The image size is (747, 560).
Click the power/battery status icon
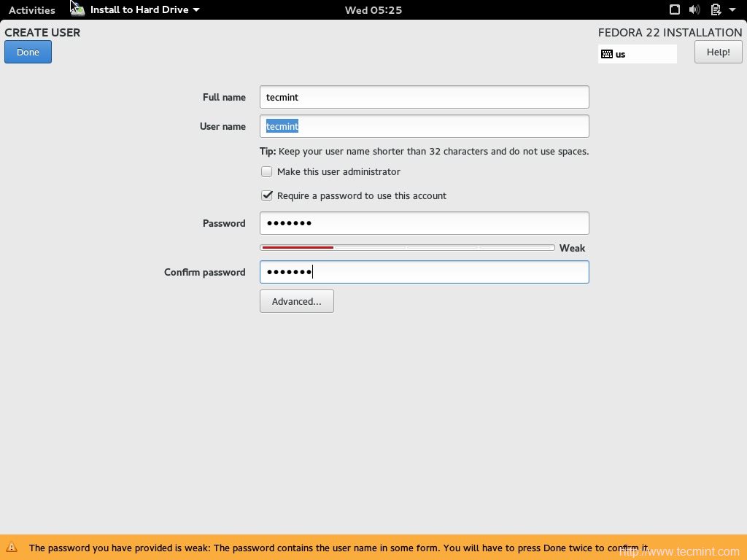pyautogui.click(x=716, y=9)
